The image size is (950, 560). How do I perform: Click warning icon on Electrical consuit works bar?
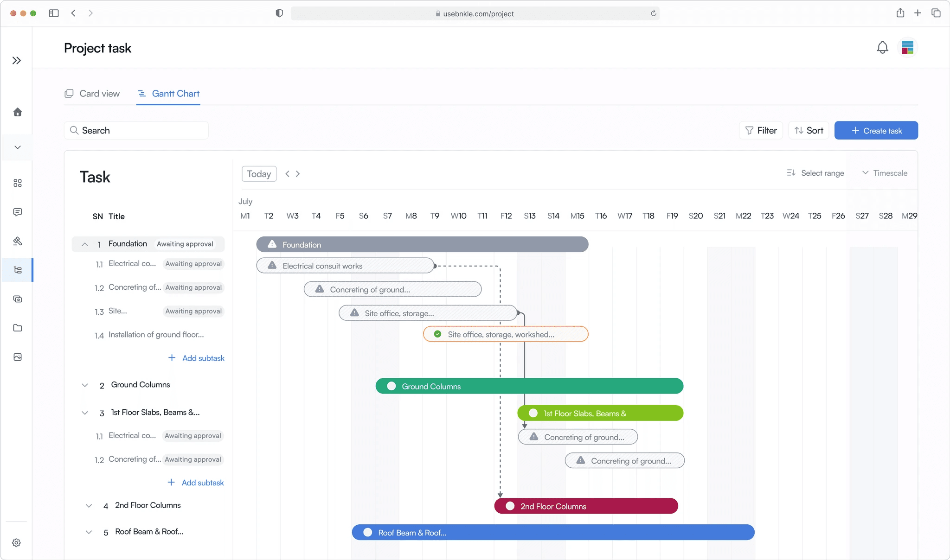click(x=272, y=266)
